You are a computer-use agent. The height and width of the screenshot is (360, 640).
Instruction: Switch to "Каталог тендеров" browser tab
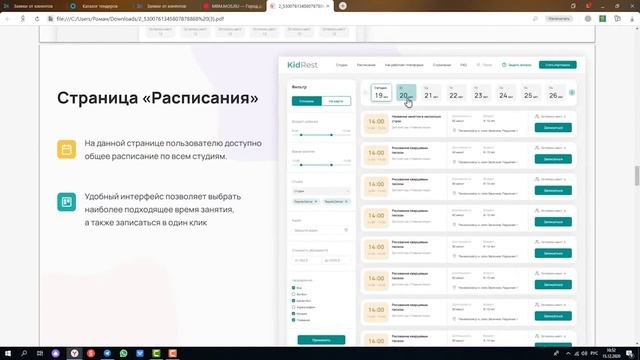click(100, 6)
